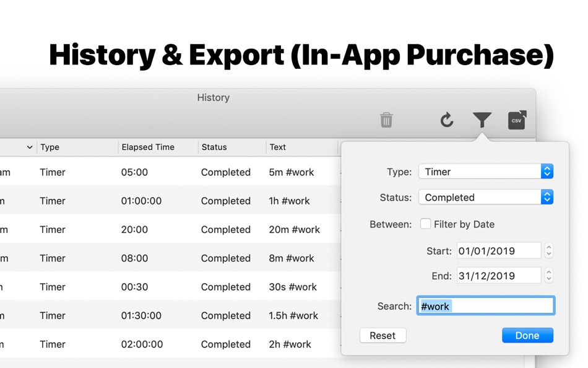The height and width of the screenshot is (368, 588).
Task: Open the Type dropdown showing Timer
Action: (x=486, y=172)
